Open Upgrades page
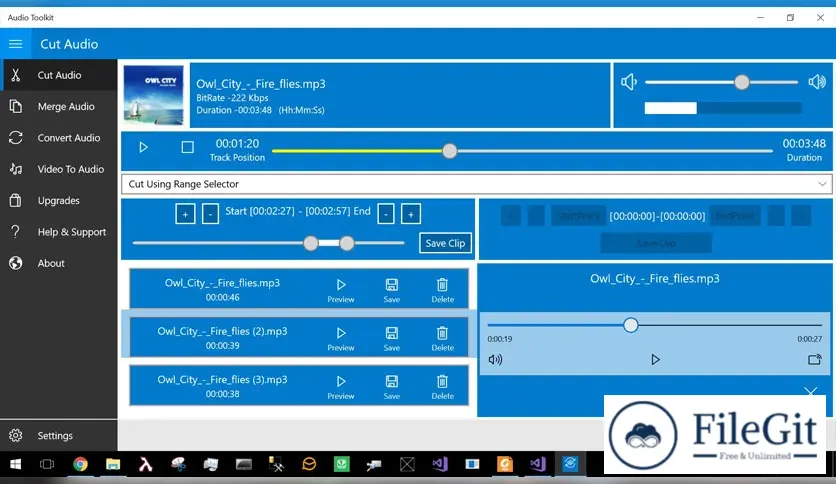Screen dimensions: 836x484 [59, 201]
